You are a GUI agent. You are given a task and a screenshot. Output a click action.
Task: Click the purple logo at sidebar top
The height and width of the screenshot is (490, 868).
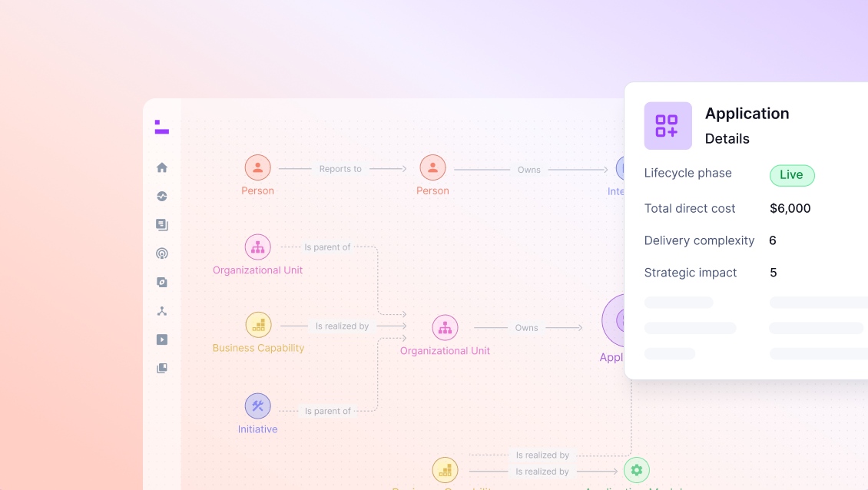[x=161, y=127]
